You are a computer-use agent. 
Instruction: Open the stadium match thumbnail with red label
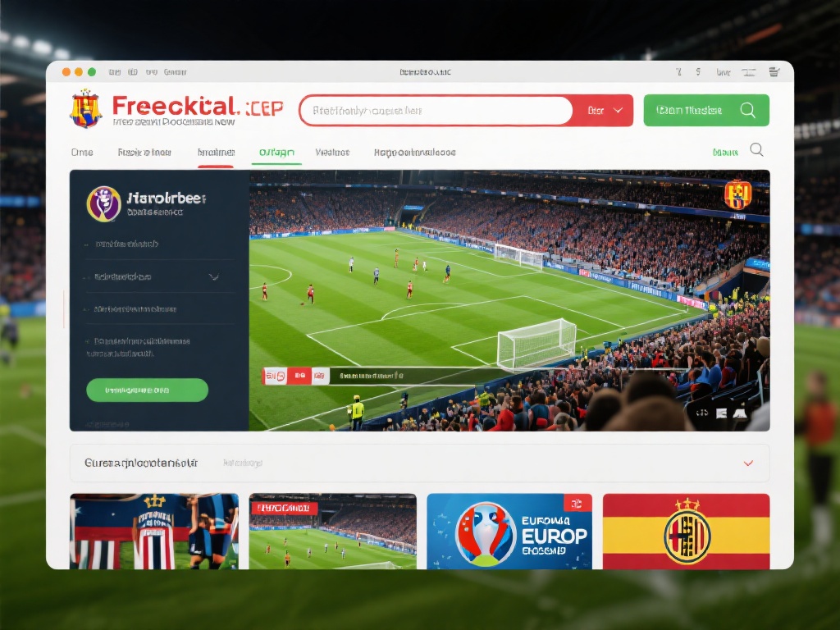pos(333,532)
